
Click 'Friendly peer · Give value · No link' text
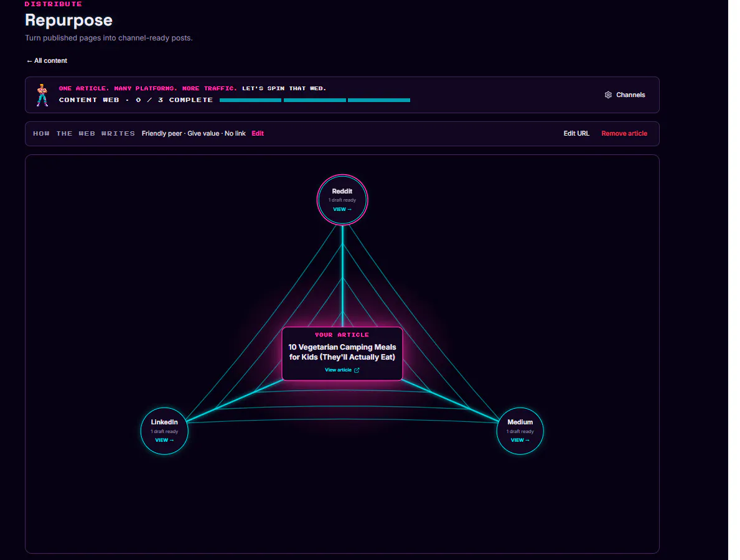pyautogui.click(x=194, y=134)
